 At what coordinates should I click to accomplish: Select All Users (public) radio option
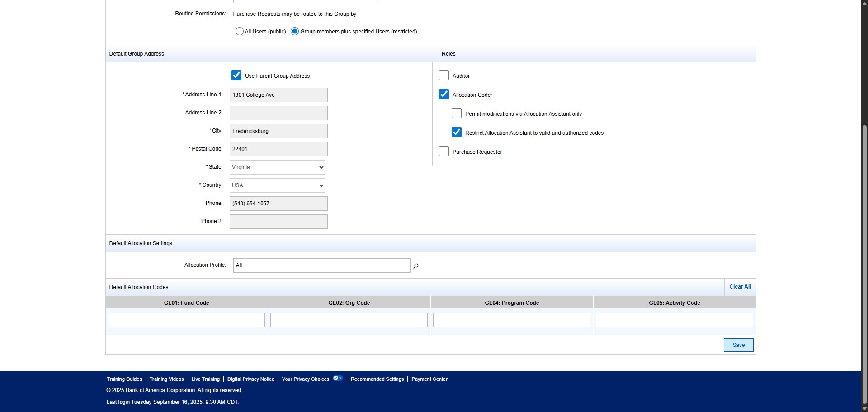tap(240, 32)
